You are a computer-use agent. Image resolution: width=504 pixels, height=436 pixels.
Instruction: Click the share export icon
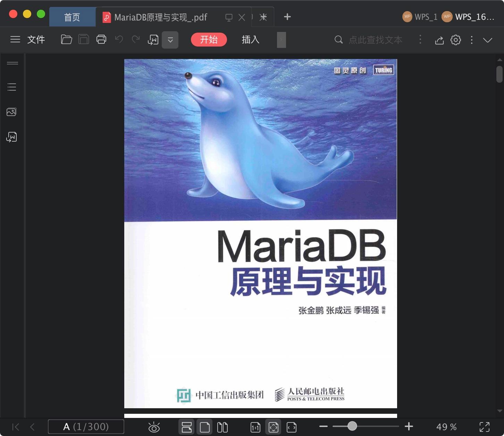(439, 40)
